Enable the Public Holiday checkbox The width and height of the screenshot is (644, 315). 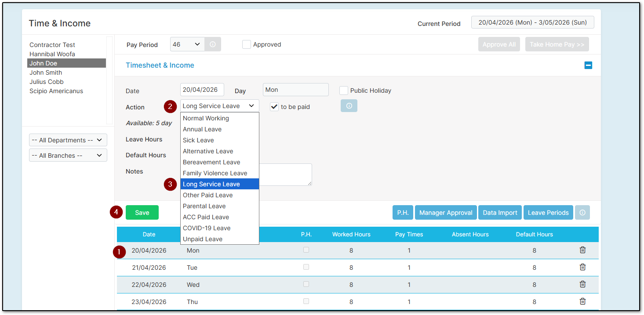click(x=344, y=91)
